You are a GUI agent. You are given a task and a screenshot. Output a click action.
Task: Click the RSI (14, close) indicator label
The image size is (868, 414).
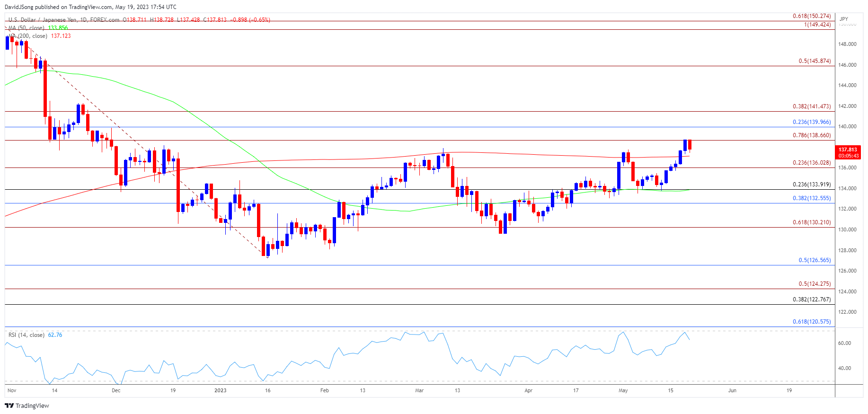point(27,335)
